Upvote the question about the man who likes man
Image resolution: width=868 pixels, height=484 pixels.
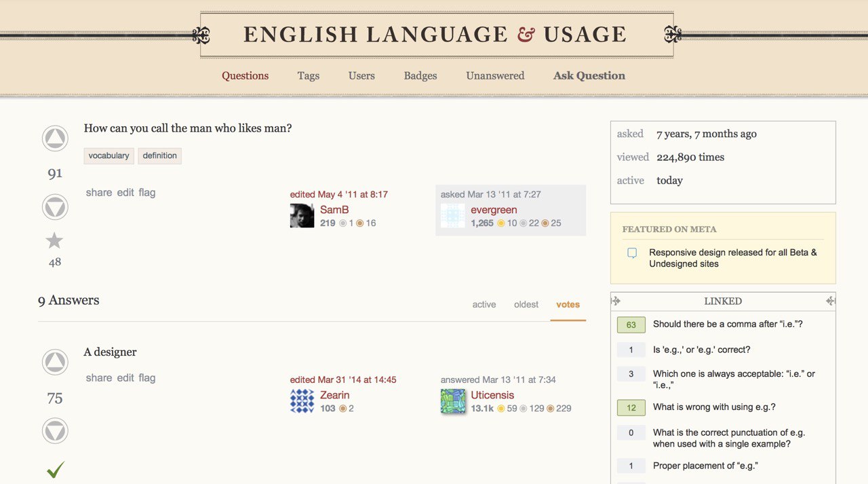tap(55, 138)
